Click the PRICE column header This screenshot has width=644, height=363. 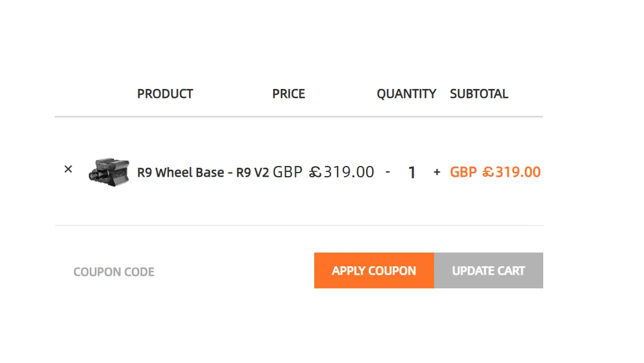pos(289,94)
